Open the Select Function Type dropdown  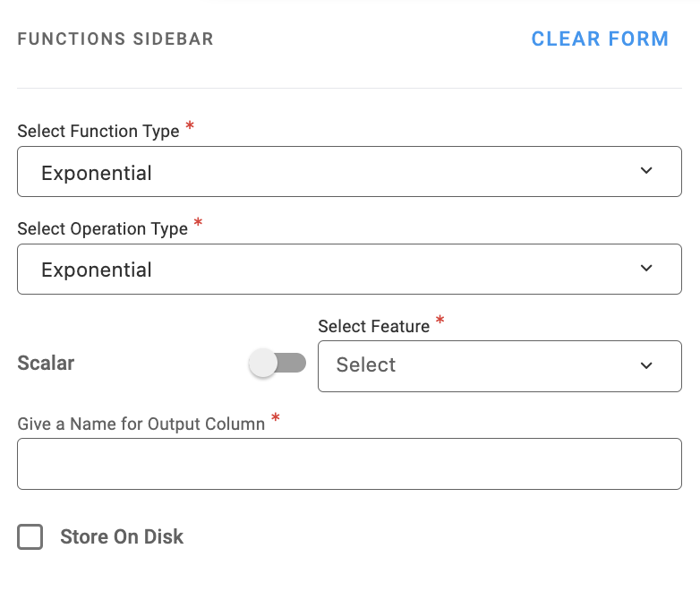(349, 172)
